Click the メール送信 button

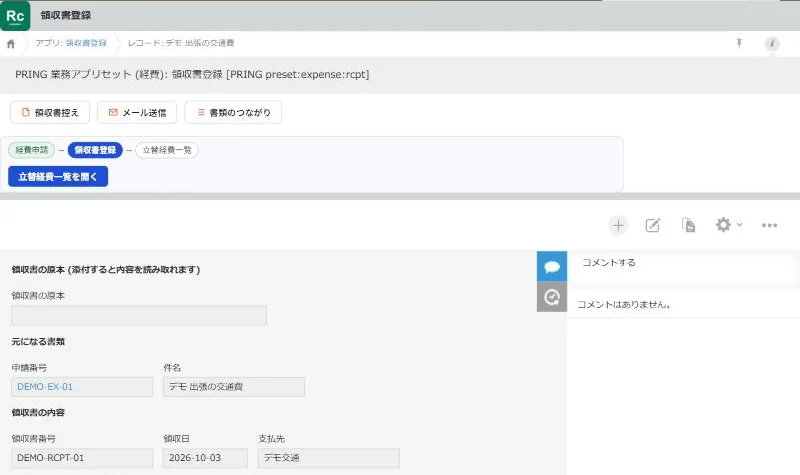coord(137,112)
